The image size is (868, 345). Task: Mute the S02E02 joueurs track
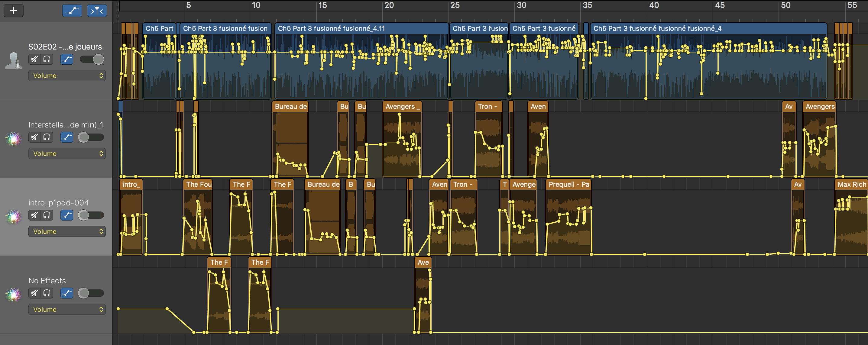coord(34,59)
